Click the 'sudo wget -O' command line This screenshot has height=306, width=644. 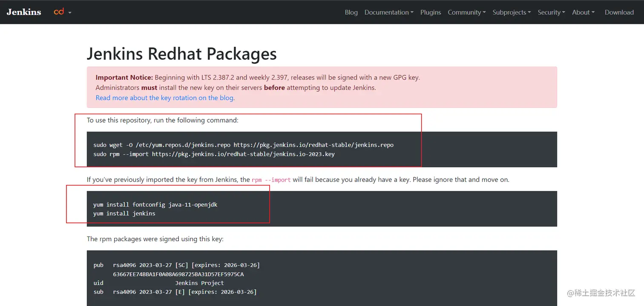[243, 145]
